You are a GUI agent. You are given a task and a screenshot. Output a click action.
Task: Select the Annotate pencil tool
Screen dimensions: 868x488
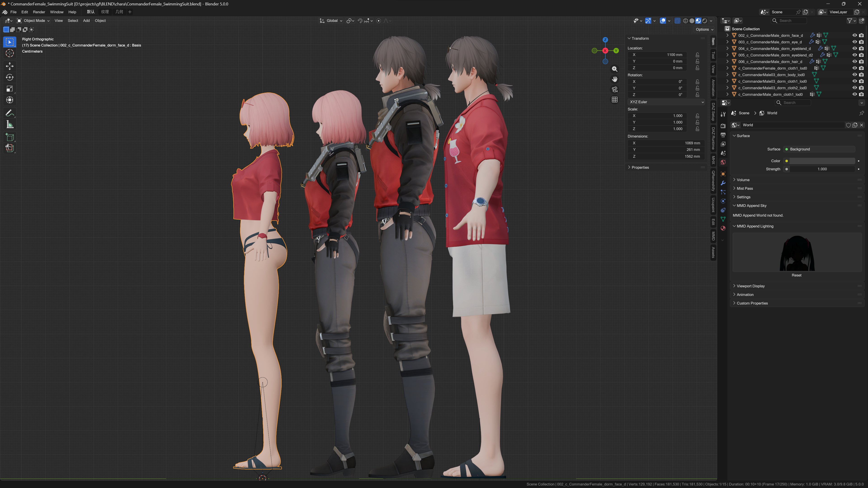[9, 113]
